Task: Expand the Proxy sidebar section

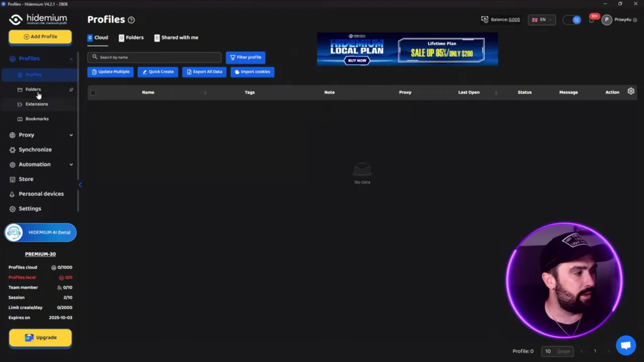Action: (40, 135)
